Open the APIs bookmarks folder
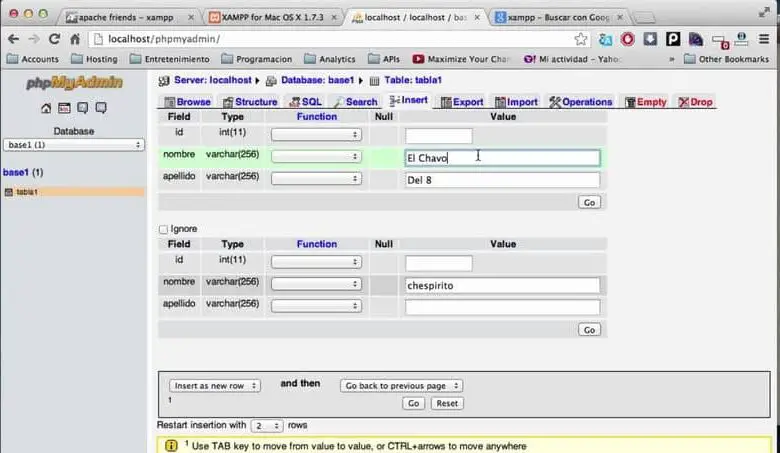The image size is (780, 453). tap(384, 59)
